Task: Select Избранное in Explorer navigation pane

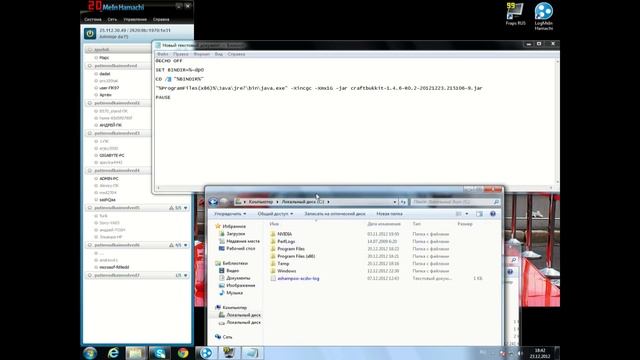Action: (x=234, y=226)
